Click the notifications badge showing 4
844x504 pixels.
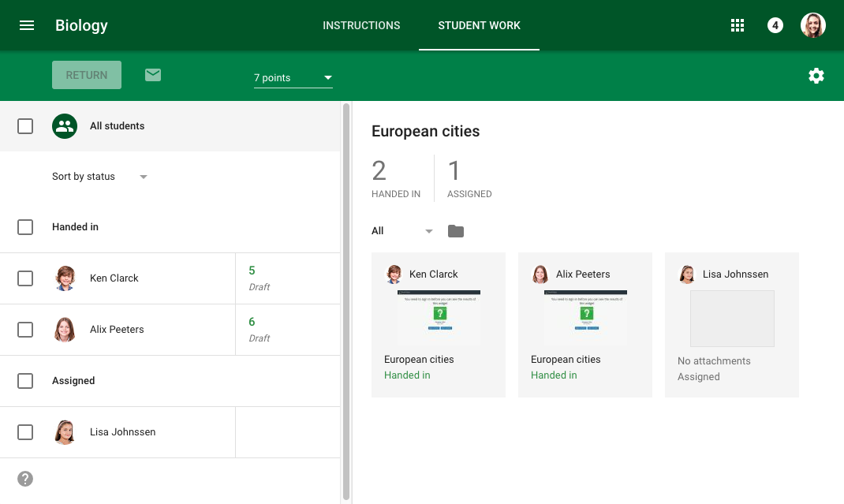(775, 25)
